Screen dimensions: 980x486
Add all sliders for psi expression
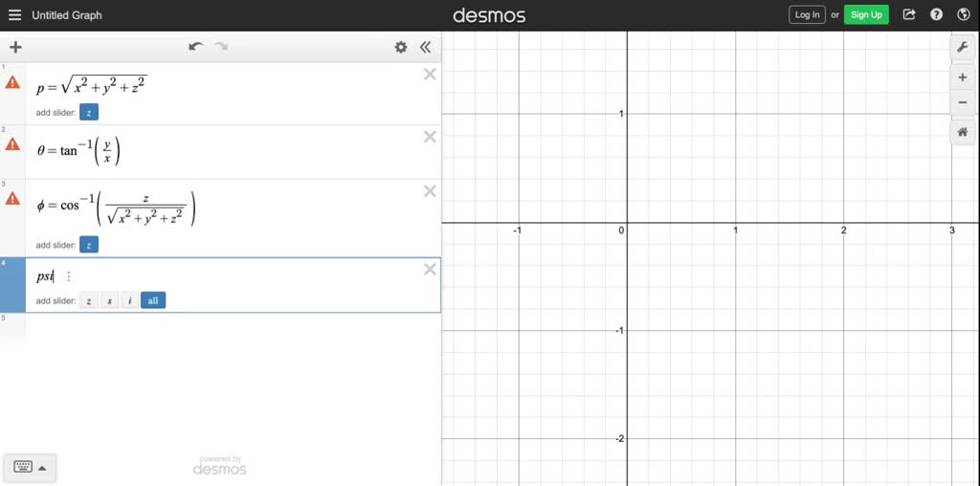pos(152,300)
